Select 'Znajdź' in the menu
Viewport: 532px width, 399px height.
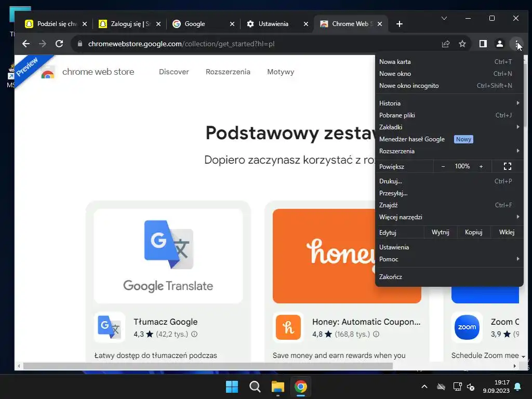(x=449, y=205)
